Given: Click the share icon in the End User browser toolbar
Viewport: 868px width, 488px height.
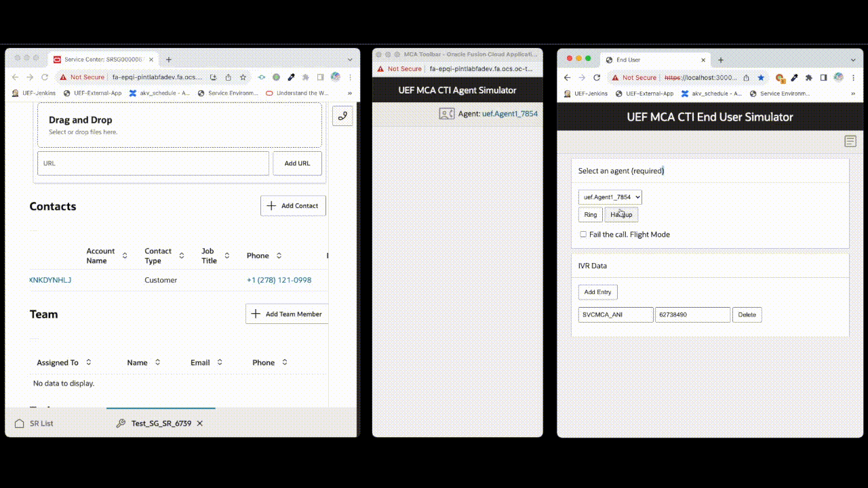Looking at the screenshot, I should coord(748,78).
